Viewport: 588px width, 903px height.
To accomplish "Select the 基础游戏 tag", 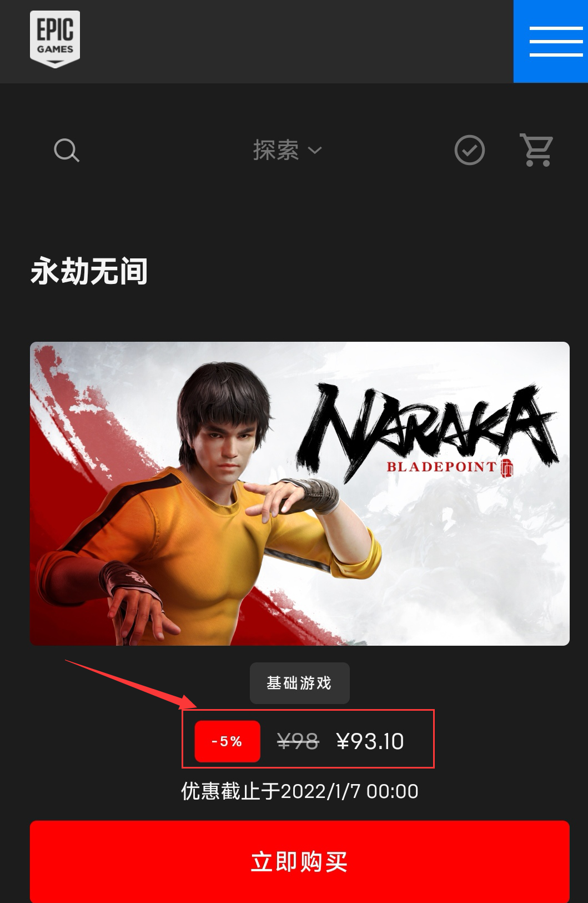I will click(x=299, y=683).
